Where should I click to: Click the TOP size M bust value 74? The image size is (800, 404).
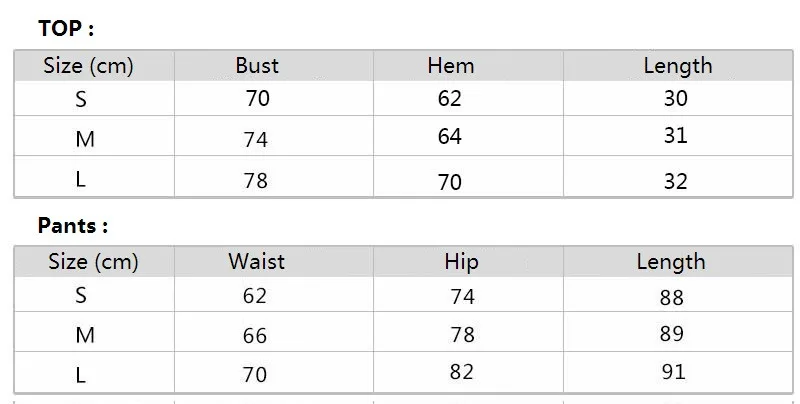256,139
